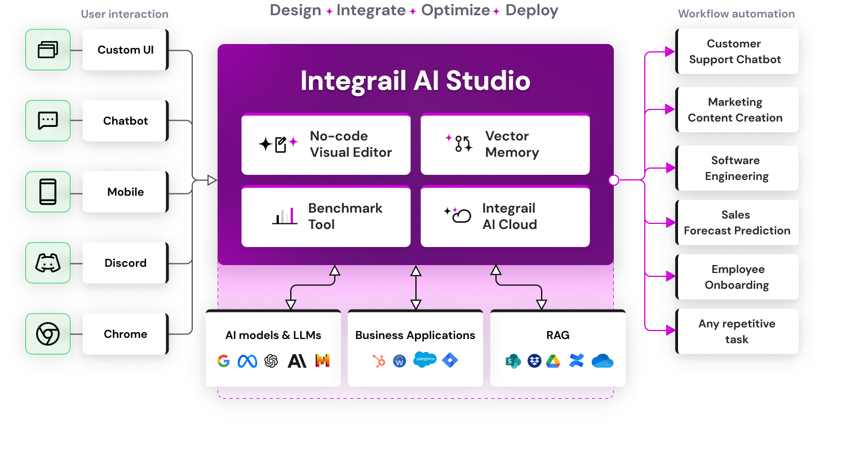Click the Employee Onboarding box
The width and height of the screenshot is (868, 476).
click(x=737, y=277)
